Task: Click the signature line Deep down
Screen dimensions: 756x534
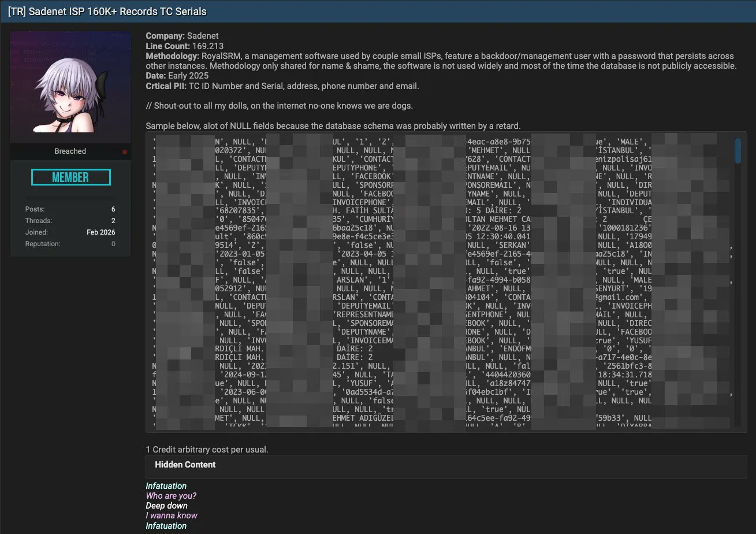Action: (x=166, y=506)
